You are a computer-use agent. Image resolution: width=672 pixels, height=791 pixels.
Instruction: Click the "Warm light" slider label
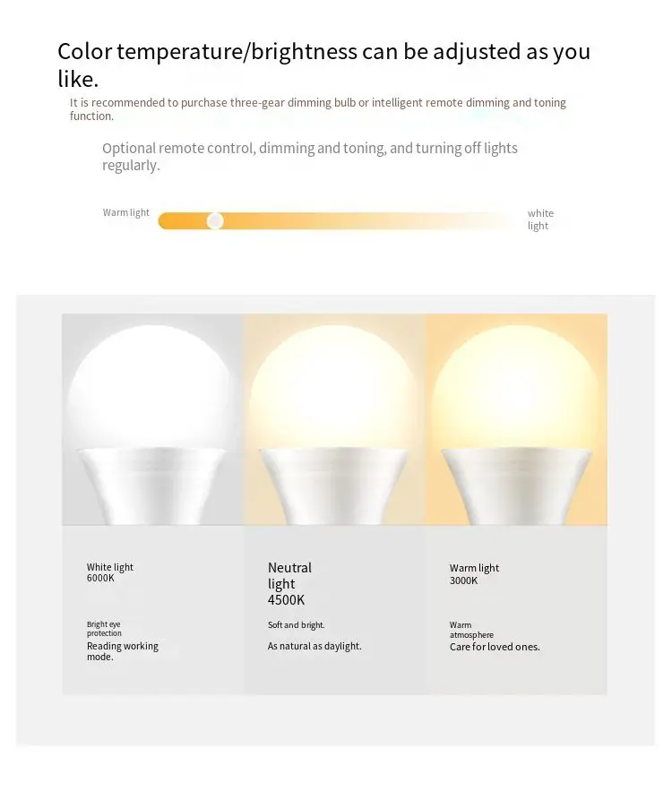point(126,212)
